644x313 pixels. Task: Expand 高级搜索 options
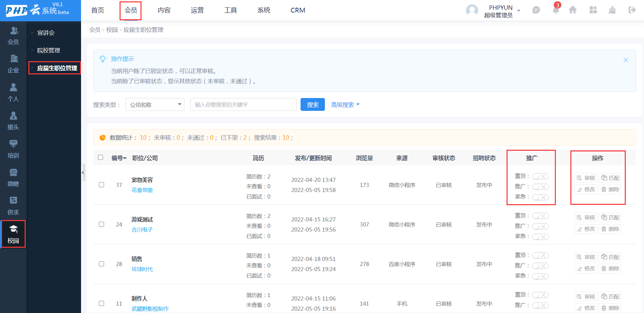point(345,105)
